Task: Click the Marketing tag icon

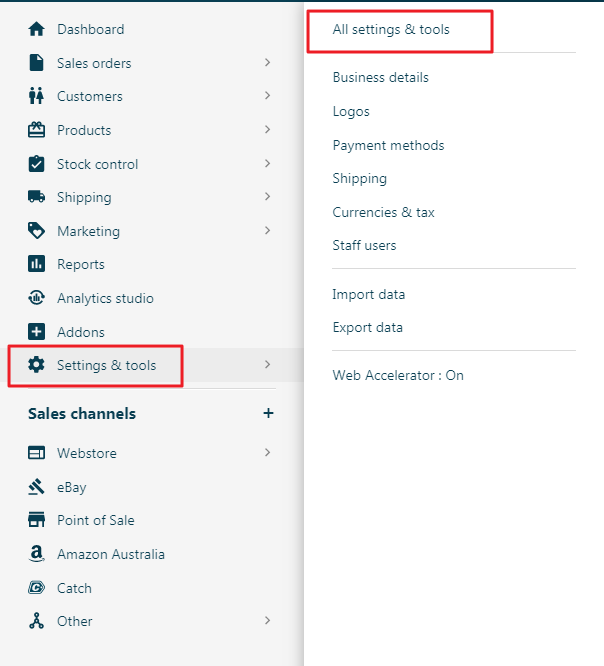Action: [37, 231]
